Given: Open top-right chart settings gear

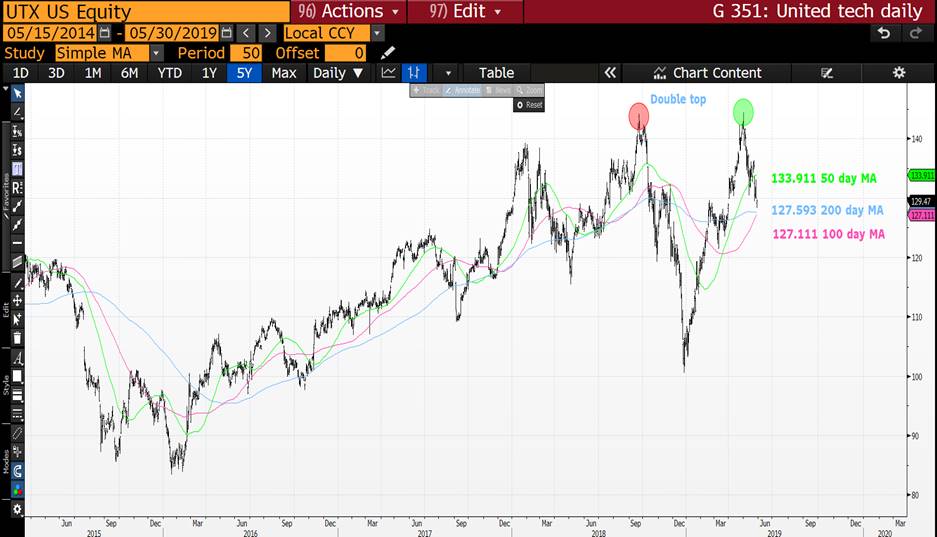Looking at the screenshot, I should tap(899, 73).
